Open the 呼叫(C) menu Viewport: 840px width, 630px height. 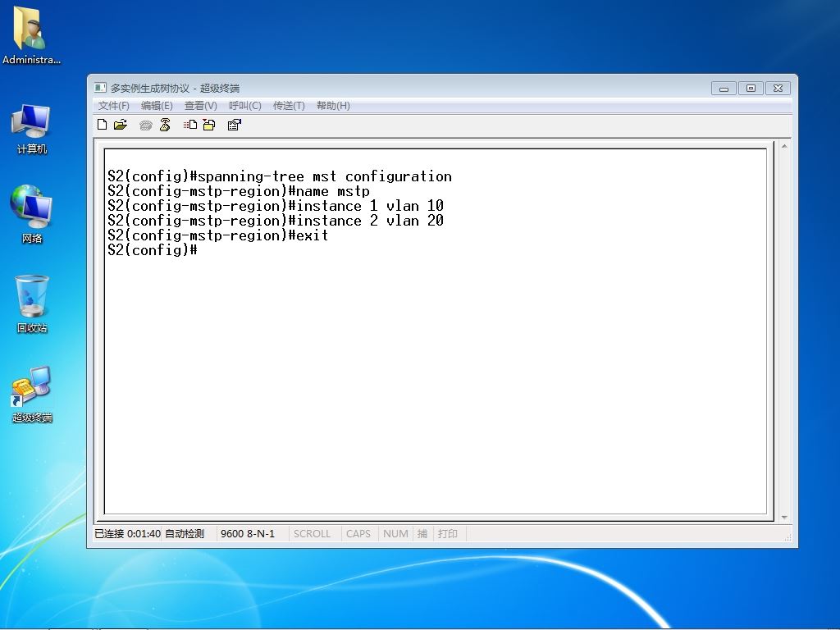click(244, 106)
